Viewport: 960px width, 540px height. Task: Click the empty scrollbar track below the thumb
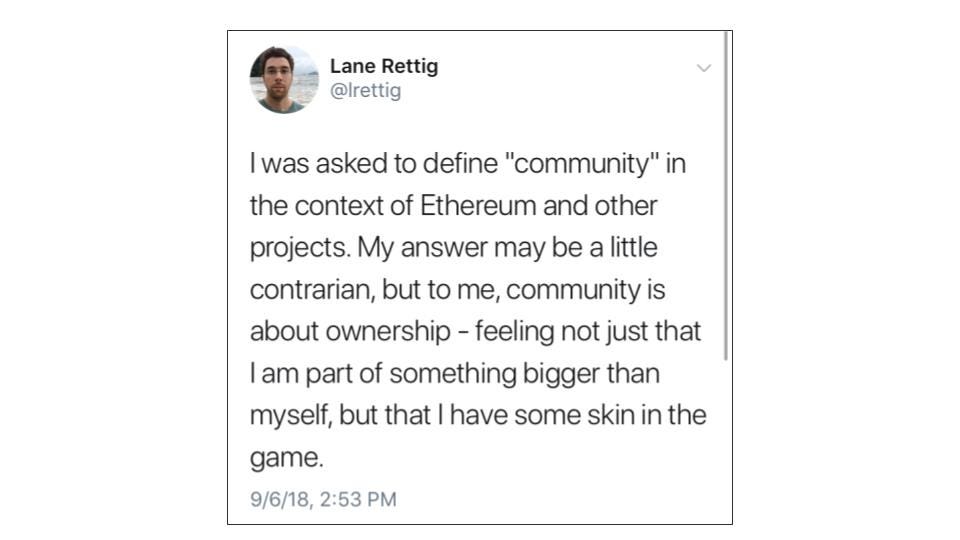click(726, 441)
